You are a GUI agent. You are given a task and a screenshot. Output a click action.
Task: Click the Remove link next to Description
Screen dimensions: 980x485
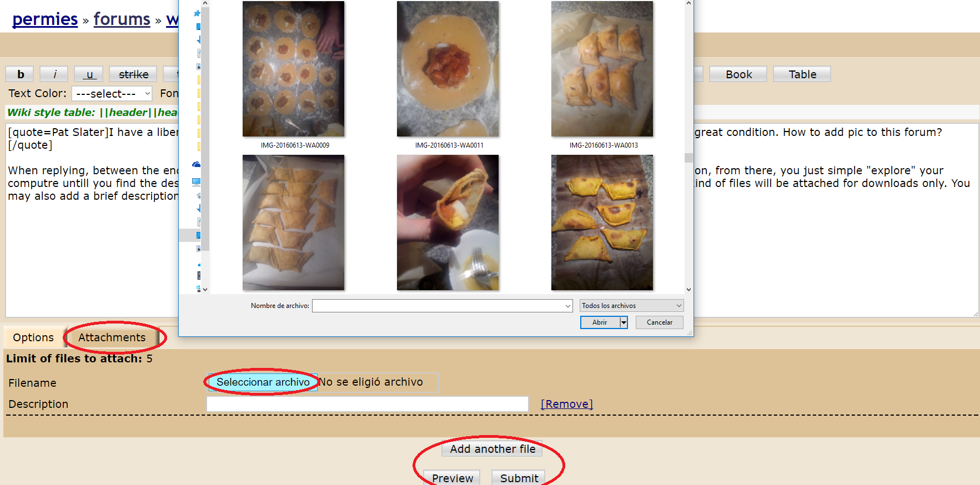click(x=566, y=404)
